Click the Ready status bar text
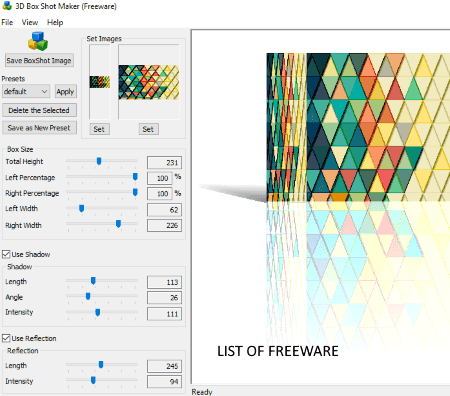The height and width of the screenshot is (396, 450). click(202, 392)
